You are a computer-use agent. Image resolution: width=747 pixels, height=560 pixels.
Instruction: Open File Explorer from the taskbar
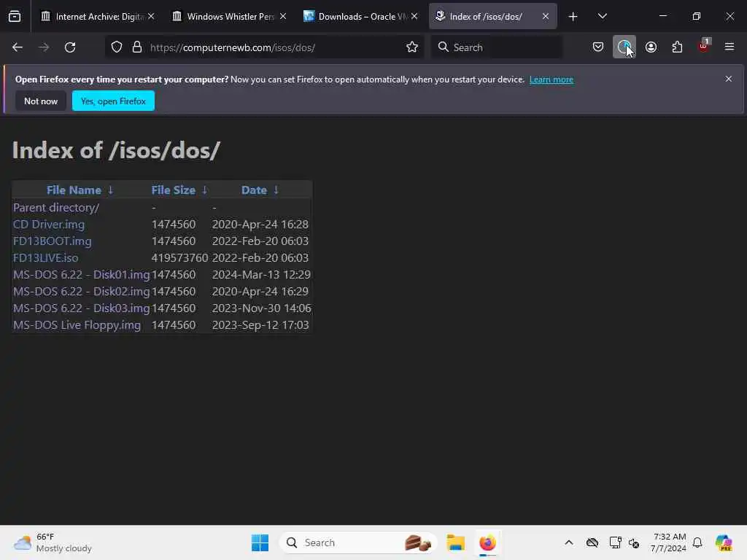coord(455,542)
